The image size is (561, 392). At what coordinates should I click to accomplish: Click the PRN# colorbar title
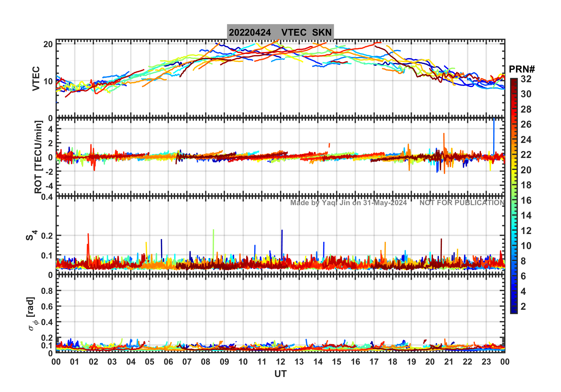522,69
